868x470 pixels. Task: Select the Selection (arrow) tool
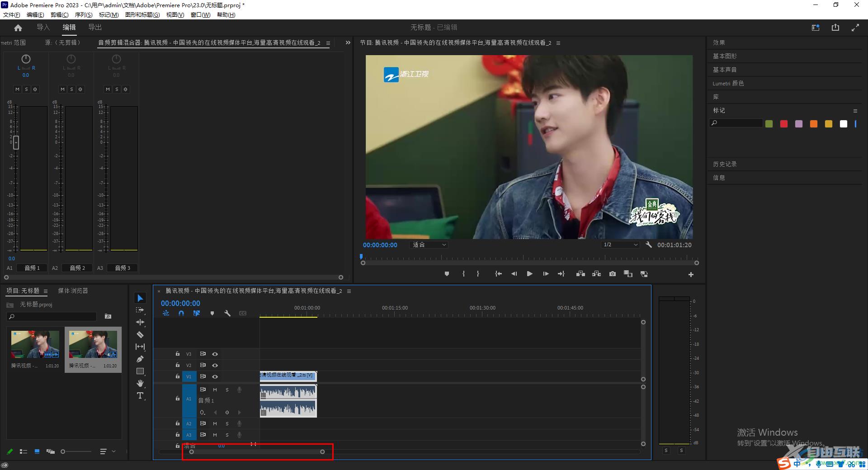(x=140, y=298)
